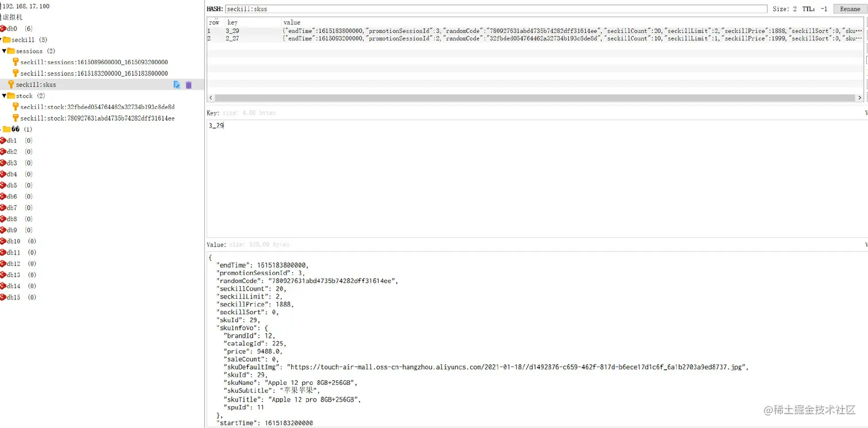868x428 pixels.
Task: Click the scrollbar right arrow under the table
Action: click(x=860, y=98)
